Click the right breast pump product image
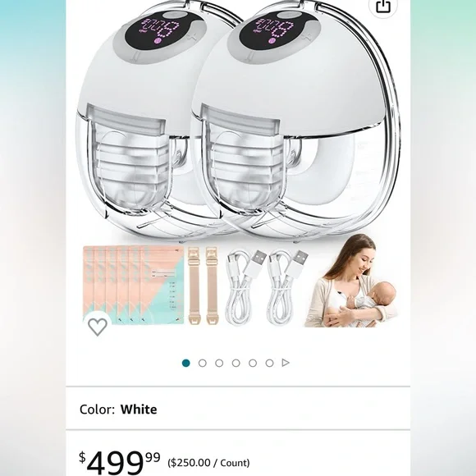The width and height of the screenshot is (476, 476). tap(296, 121)
